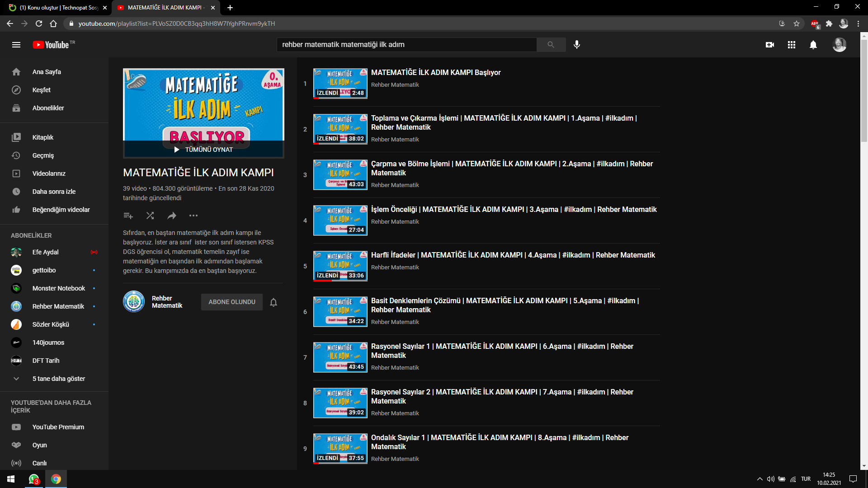Viewport: 868px width, 488px height.
Task: Open playlist three-dot more options menu
Action: click(x=193, y=216)
